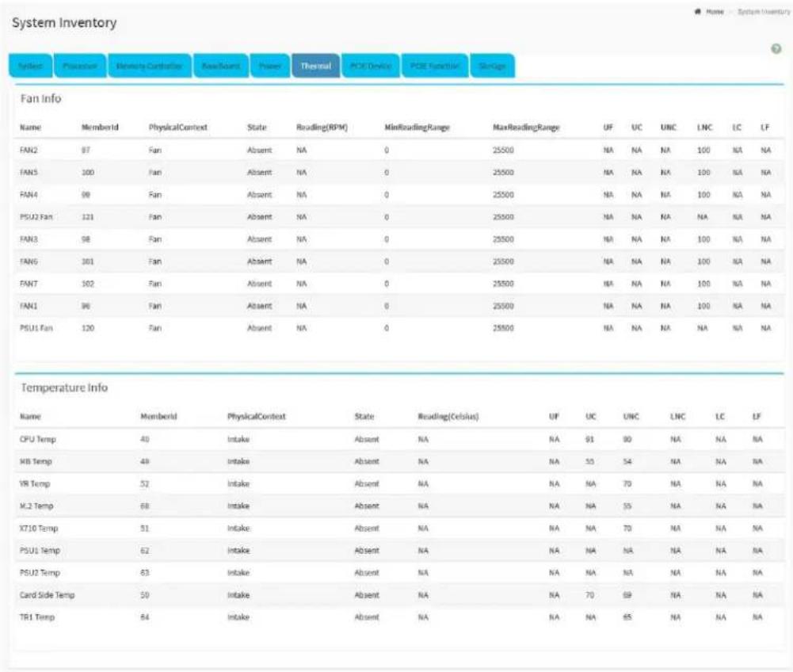This screenshot has width=793, height=672.
Task: Open the PCIE Device tab
Action: [371, 66]
